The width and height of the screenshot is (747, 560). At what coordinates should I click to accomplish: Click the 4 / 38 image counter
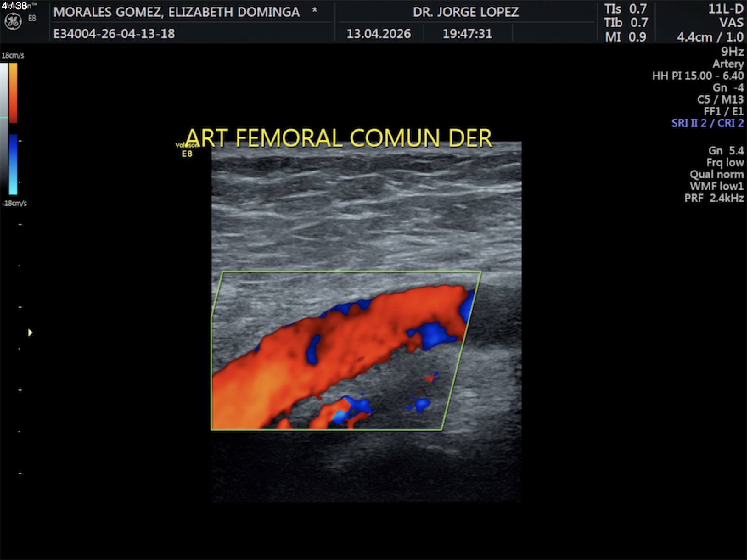14,6
